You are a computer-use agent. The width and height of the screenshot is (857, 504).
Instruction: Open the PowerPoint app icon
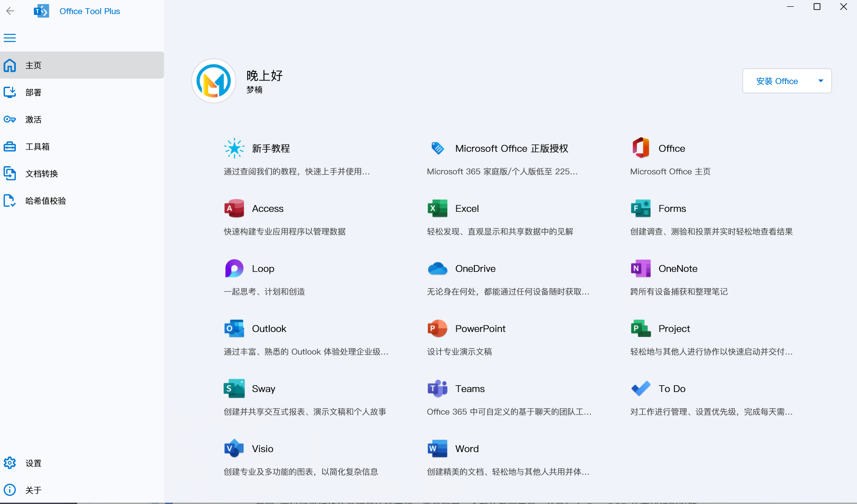point(437,328)
